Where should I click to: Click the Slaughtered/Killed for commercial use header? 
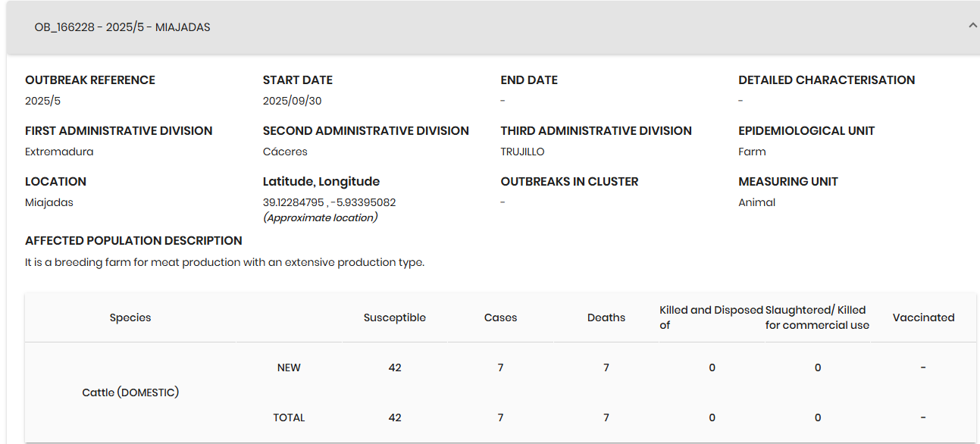pyautogui.click(x=816, y=317)
